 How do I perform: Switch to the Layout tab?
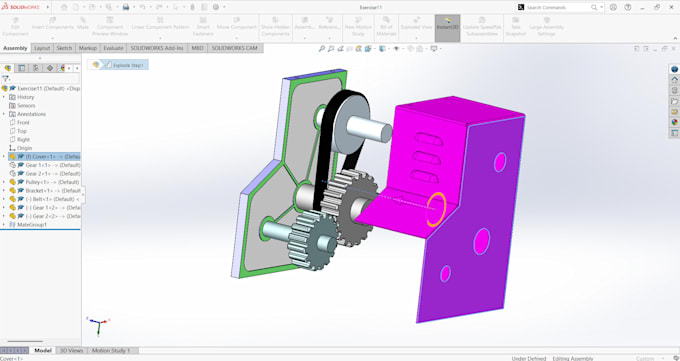pos(42,48)
